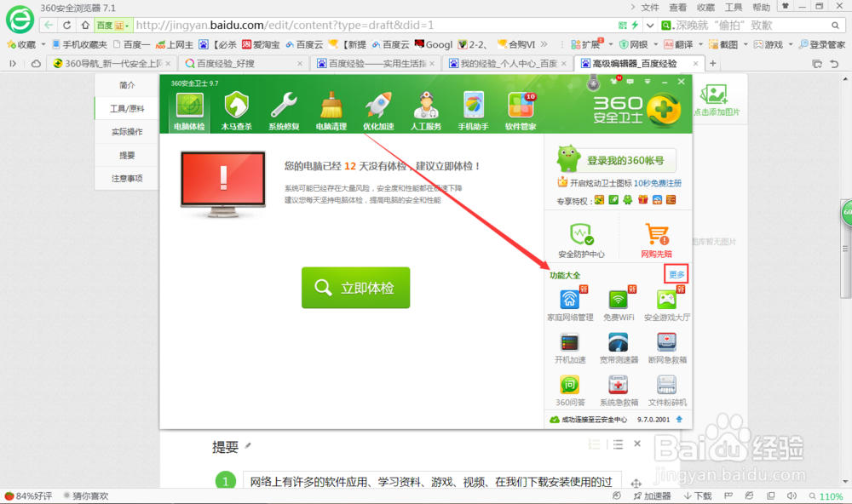The width and height of the screenshot is (852, 504).
Task: Click 360 update arrow beside version number
Action: tap(679, 419)
